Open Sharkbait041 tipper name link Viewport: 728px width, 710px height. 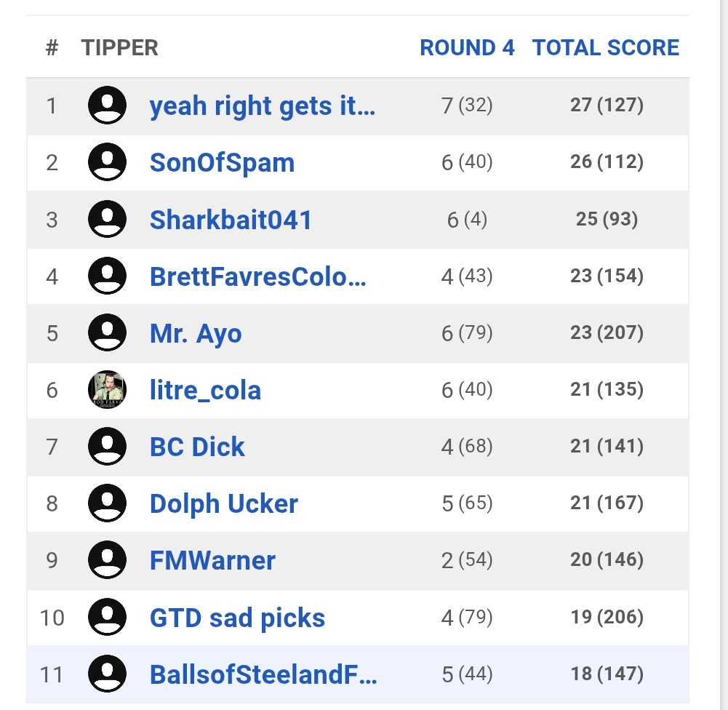[x=231, y=219]
